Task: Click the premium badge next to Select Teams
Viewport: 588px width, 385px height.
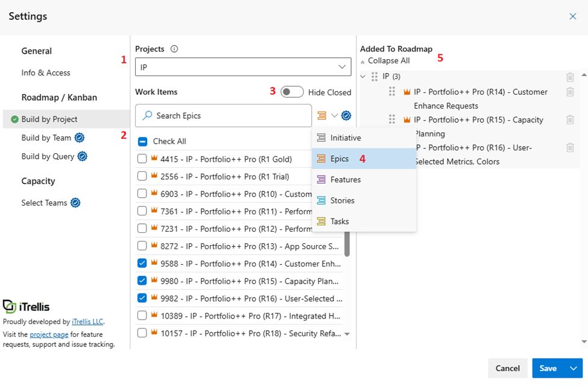Action: click(75, 203)
